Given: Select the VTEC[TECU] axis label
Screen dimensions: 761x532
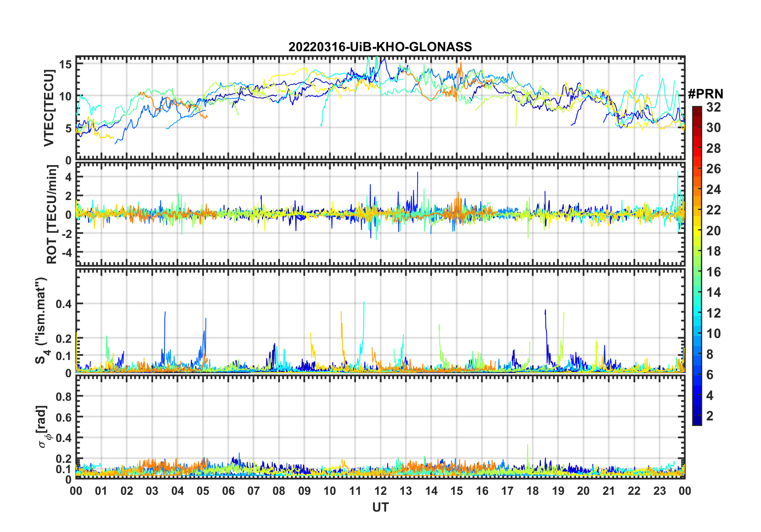Looking at the screenshot, I should (x=48, y=108).
